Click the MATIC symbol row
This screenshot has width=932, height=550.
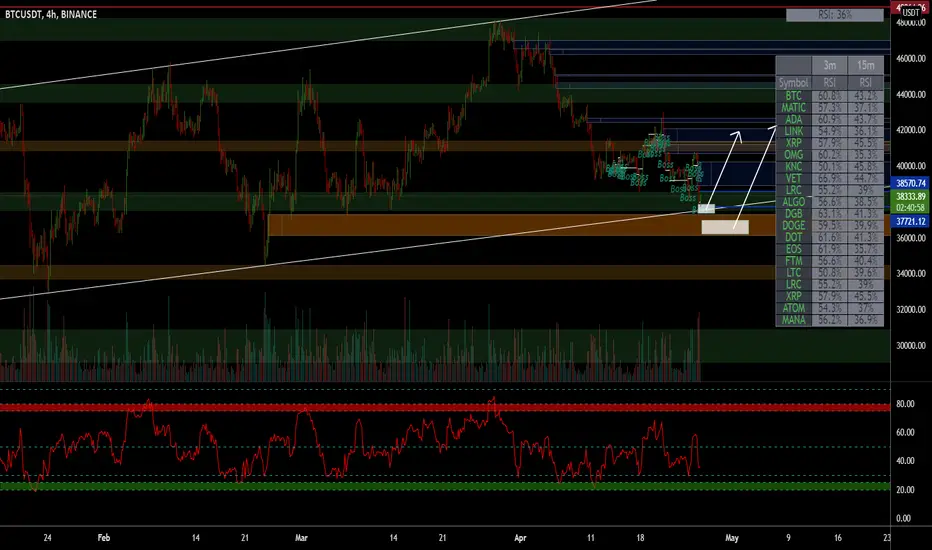pyautogui.click(x=794, y=108)
